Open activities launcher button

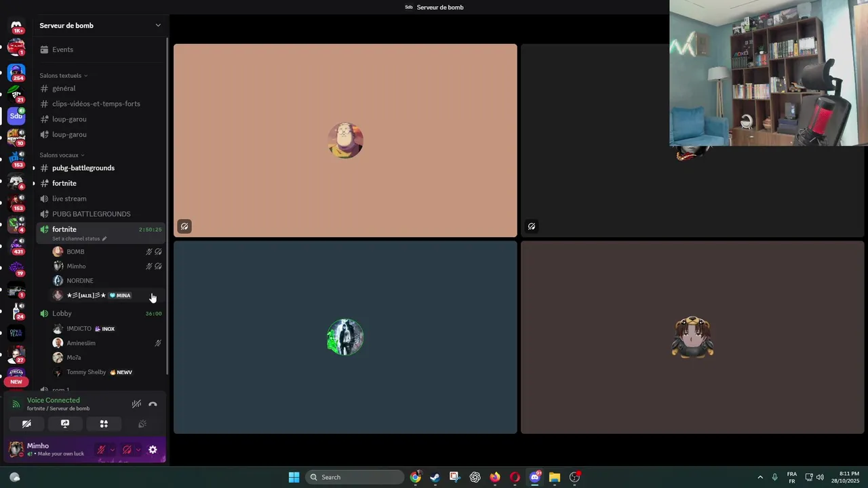point(104,424)
